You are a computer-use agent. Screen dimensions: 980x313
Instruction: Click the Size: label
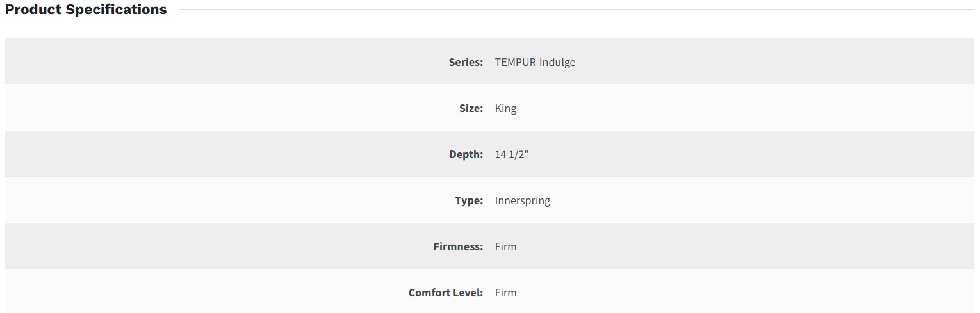point(471,108)
